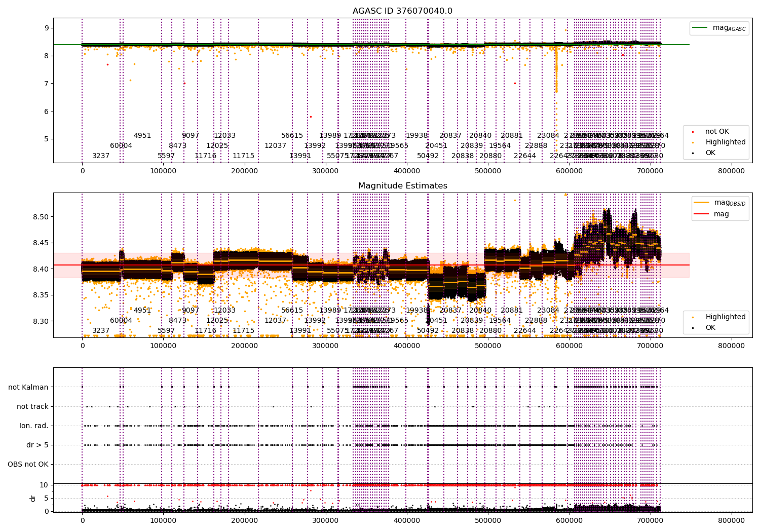
Task: Click OBSID label 19938 in Magnitude Estimates plot
Action: (417, 310)
